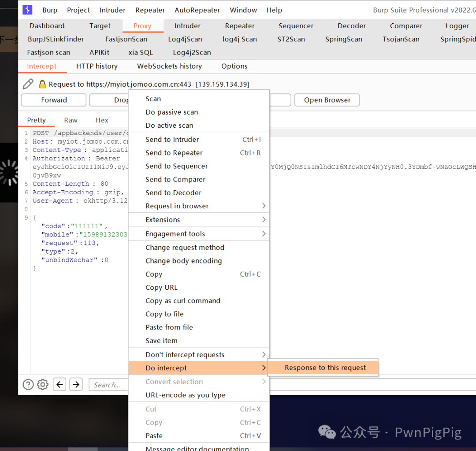The image size is (476, 451).
Task: Open the proxy Options sub-tab
Action: coord(234,66)
